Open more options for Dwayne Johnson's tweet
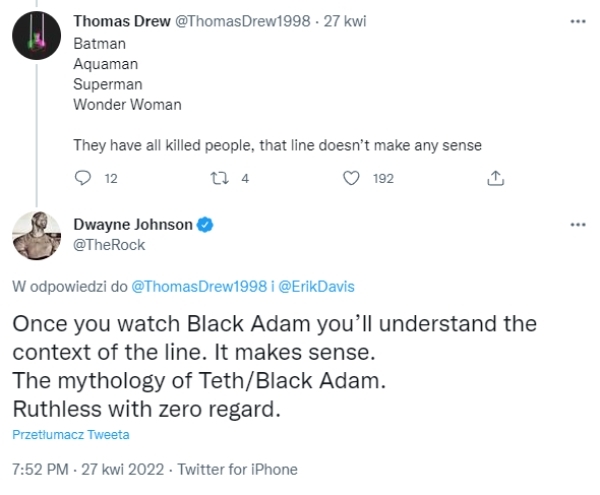The width and height of the screenshot is (600, 495). tap(576, 225)
